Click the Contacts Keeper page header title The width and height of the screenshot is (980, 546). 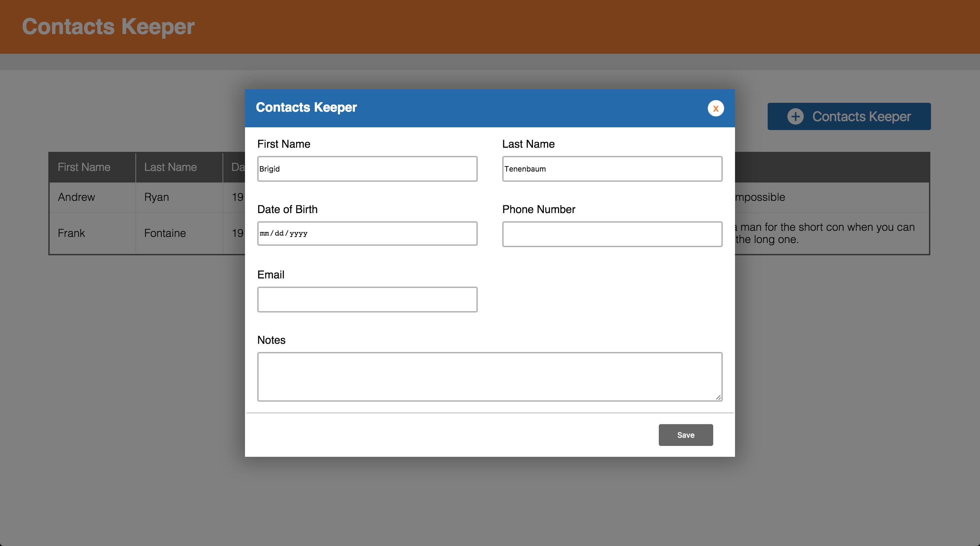109,27
